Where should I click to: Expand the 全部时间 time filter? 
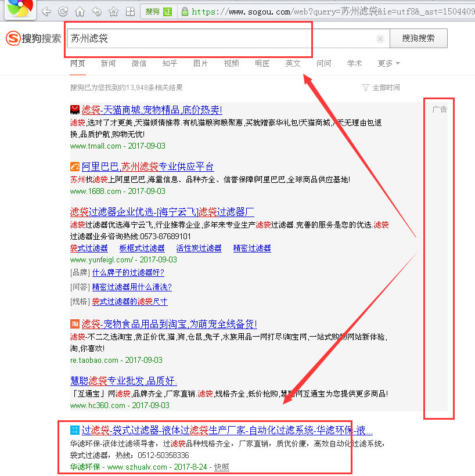[381, 88]
